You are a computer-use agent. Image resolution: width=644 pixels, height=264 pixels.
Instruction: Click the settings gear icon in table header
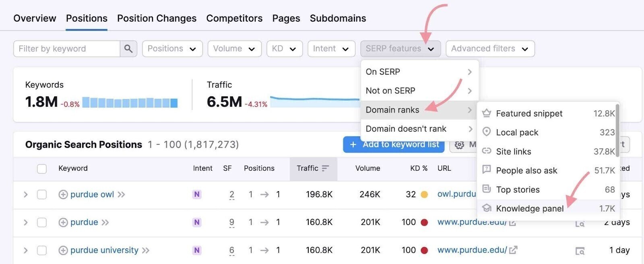pyautogui.click(x=459, y=145)
